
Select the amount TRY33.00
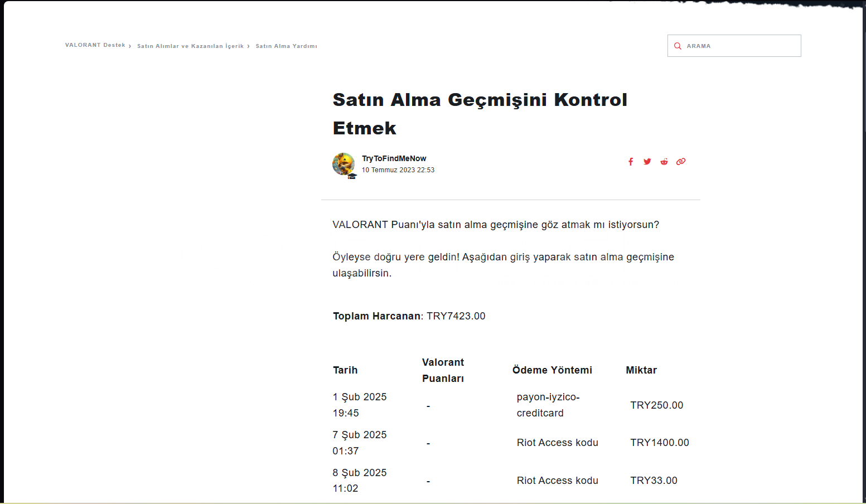click(x=654, y=481)
